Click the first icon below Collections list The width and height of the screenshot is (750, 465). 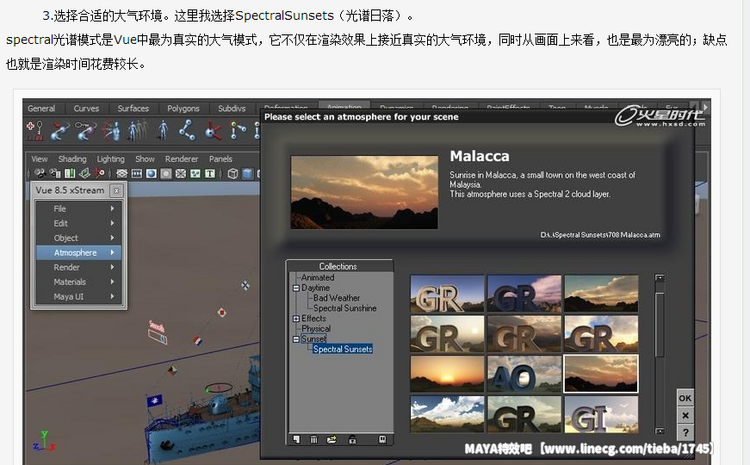(x=297, y=439)
